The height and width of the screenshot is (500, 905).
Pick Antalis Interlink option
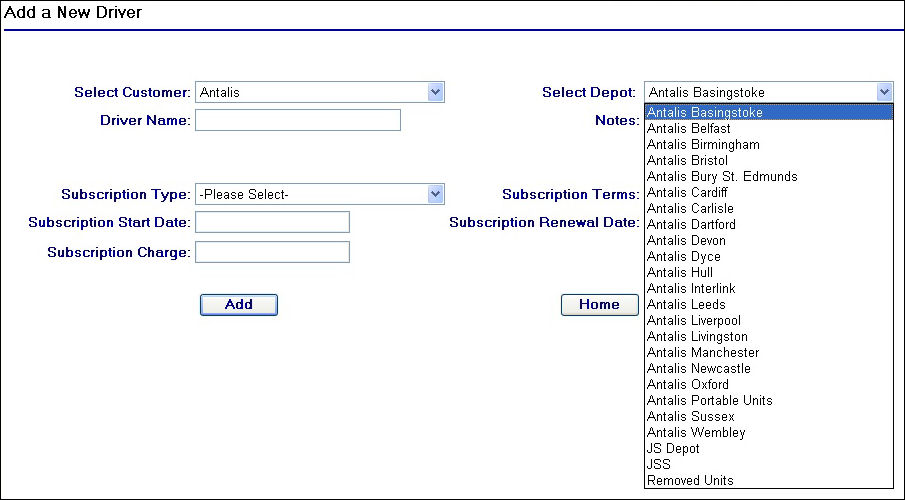pos(769,288)
